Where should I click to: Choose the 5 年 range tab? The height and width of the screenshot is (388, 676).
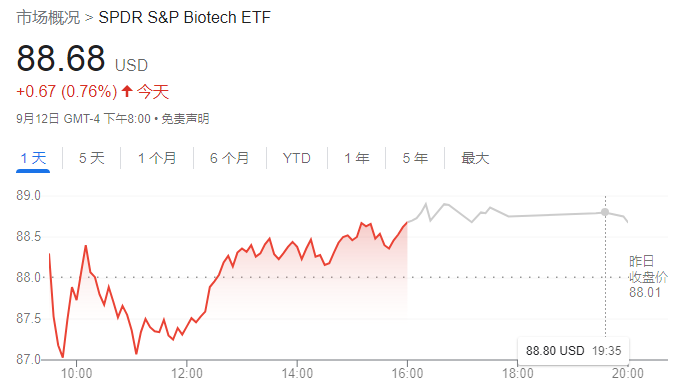(415, 158)
